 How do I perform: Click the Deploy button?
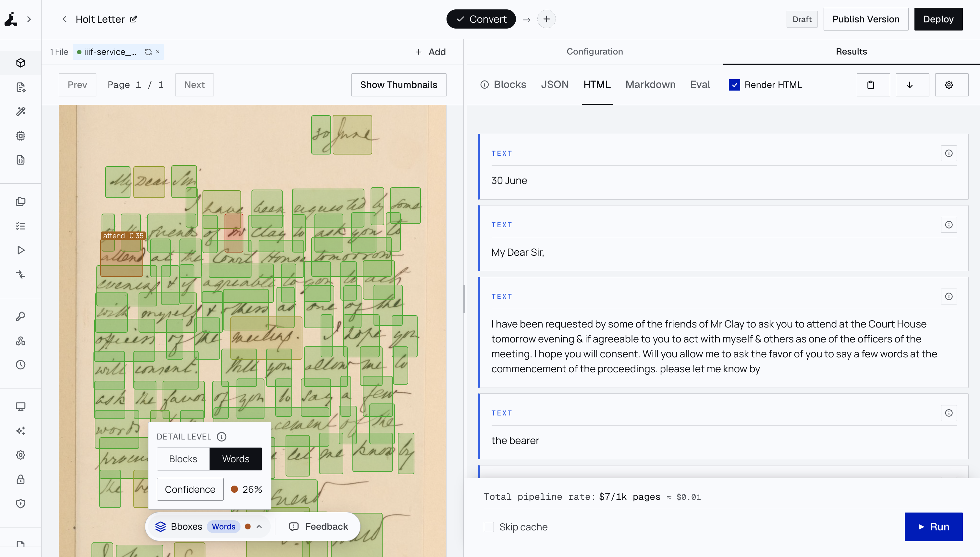[938, 19]
